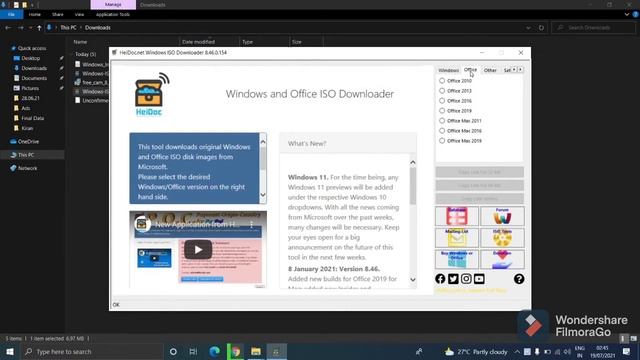Select Quick access in navigation pane
The height and width of the screenshot is (360, 640).
tap(32, 48)
